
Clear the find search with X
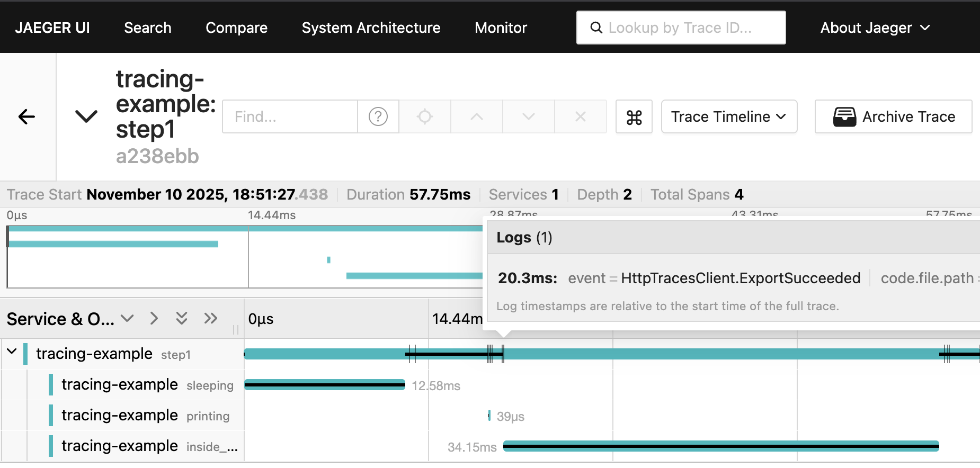[x=580, y=116]
